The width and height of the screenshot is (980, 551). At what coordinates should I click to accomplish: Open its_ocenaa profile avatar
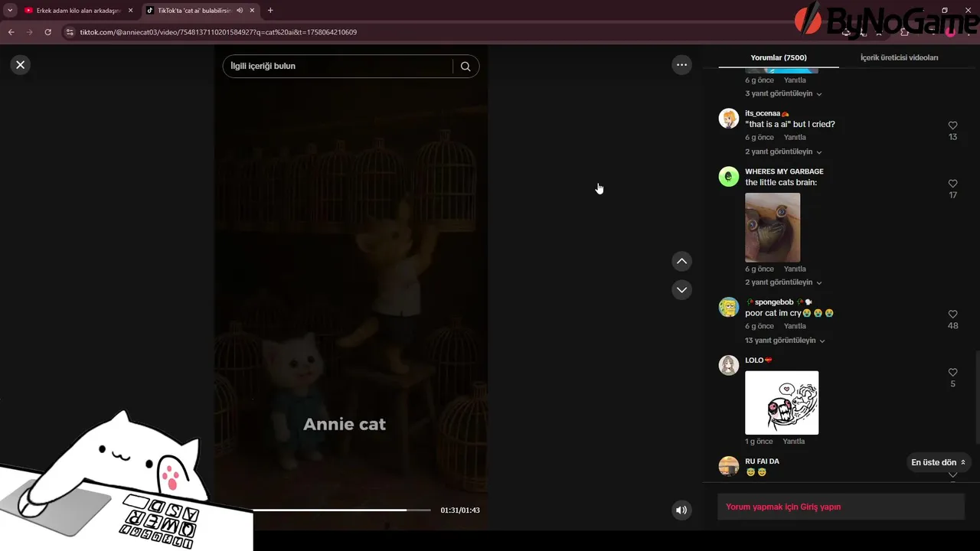[729, 119]
